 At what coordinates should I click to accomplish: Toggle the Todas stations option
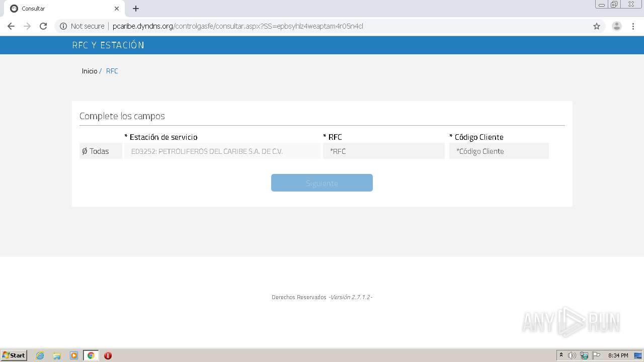pos(101,151)
